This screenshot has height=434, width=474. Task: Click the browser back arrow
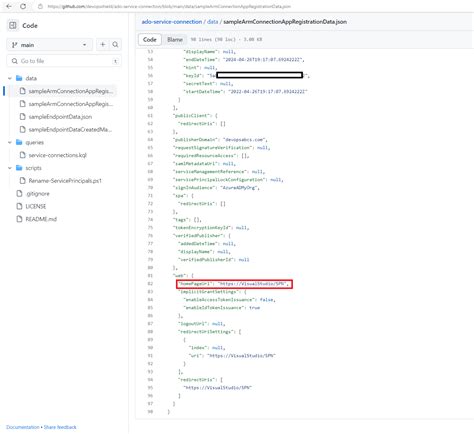[x=9, y=6]
